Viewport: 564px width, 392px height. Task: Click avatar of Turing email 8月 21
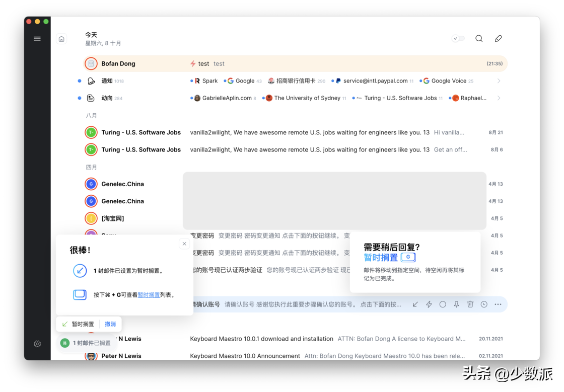(91, 132)
